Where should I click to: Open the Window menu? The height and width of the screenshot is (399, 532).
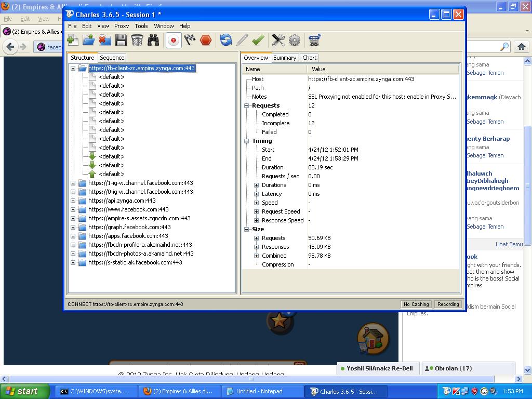pyautogui.click(x=164, y=26)
